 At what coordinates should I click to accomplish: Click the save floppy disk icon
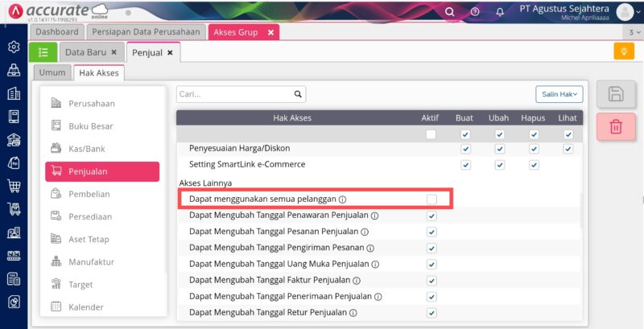pyautogui.click(x=616, y=93)
